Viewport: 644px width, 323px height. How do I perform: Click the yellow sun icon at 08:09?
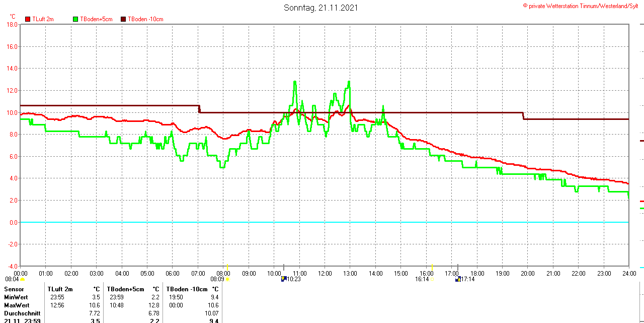click(x=228, y=279)
